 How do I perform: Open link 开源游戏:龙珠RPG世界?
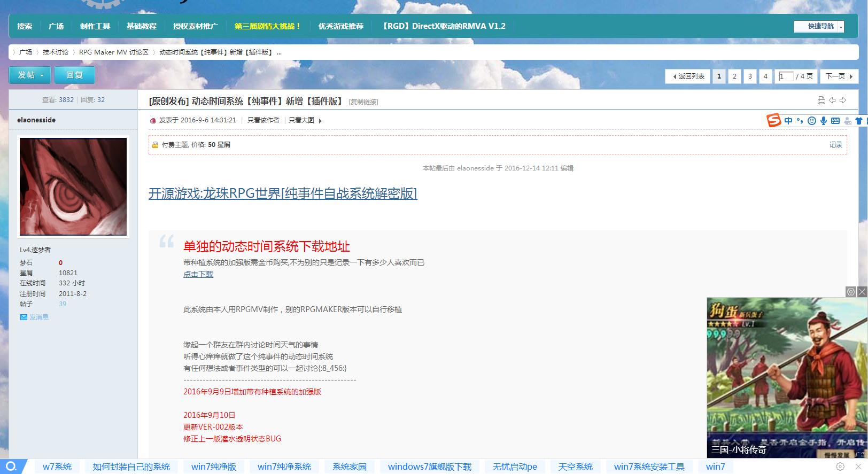click(283, 193)
